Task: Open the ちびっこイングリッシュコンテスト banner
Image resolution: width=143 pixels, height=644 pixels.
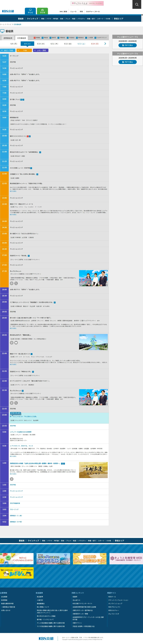Action: [x=17, y=559]
